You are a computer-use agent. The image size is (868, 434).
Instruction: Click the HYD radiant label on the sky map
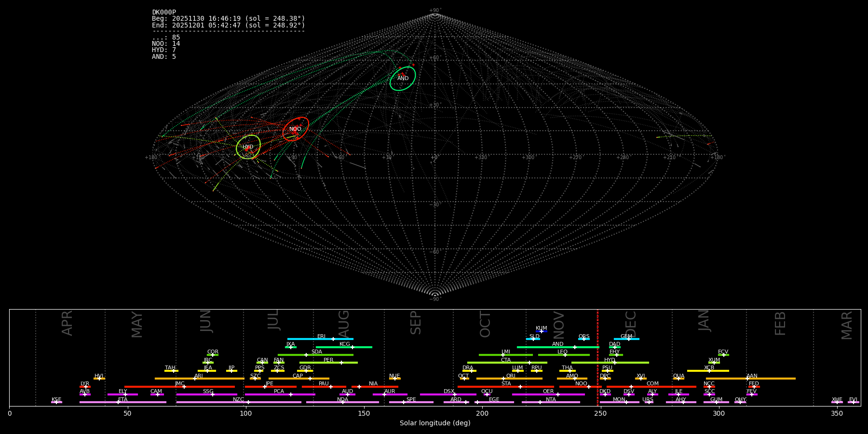click(248, 147)
